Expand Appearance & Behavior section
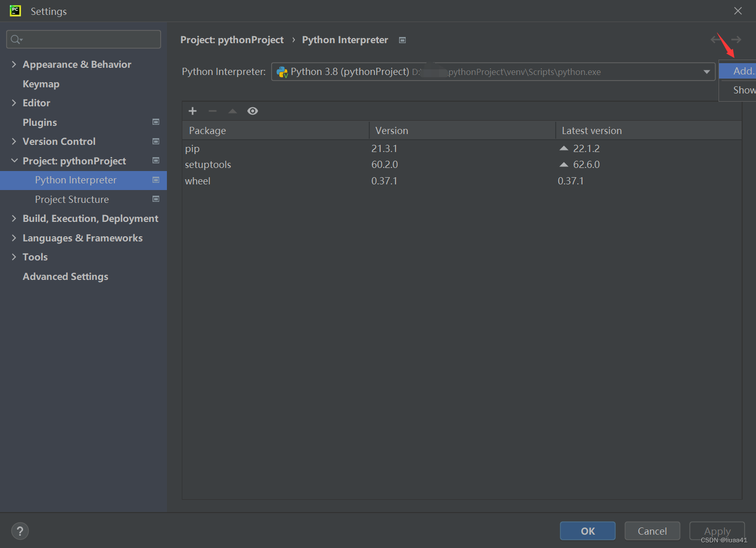This screenshot has height=548, width=756. [x=14, y=64]
